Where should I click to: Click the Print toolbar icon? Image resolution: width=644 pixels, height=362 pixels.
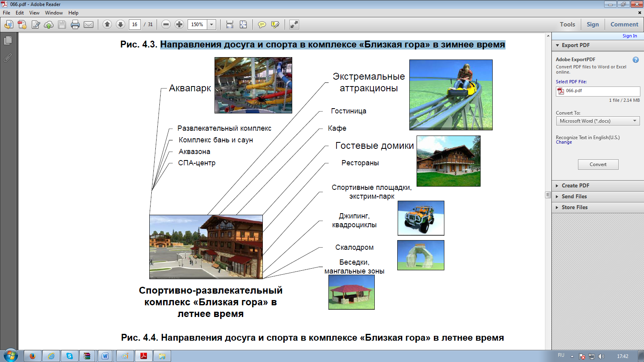(x=75, y=25)
